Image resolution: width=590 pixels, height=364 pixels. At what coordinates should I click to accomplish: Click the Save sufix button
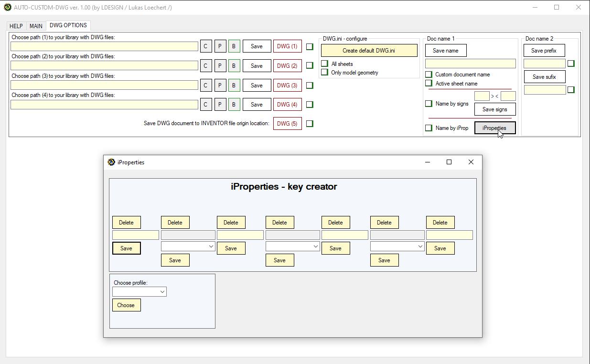(544, 76)
